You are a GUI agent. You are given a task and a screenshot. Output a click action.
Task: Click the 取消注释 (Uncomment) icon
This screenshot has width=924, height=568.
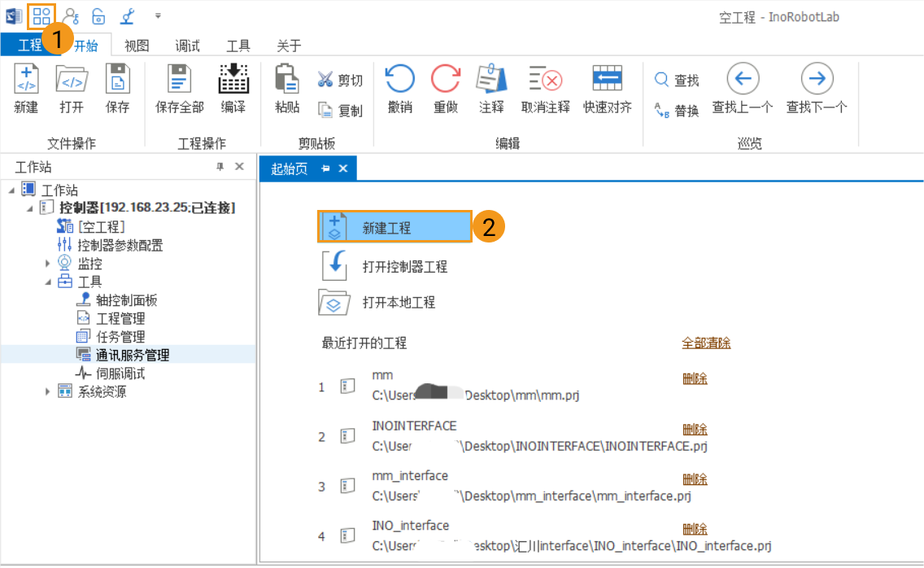click(545, 80)
